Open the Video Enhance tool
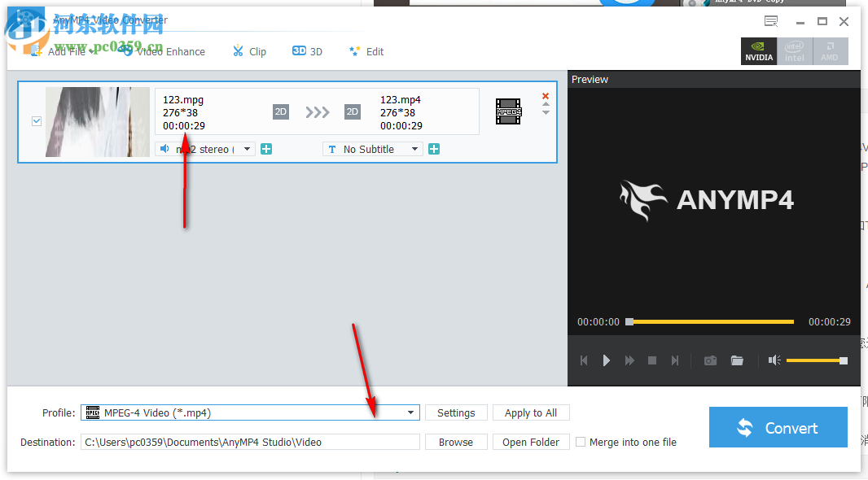 pyautogui.click(x=164, y=51)
